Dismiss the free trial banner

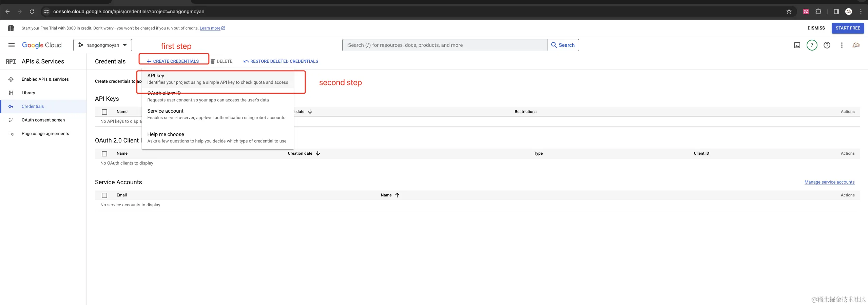click(x=816, y=28)
